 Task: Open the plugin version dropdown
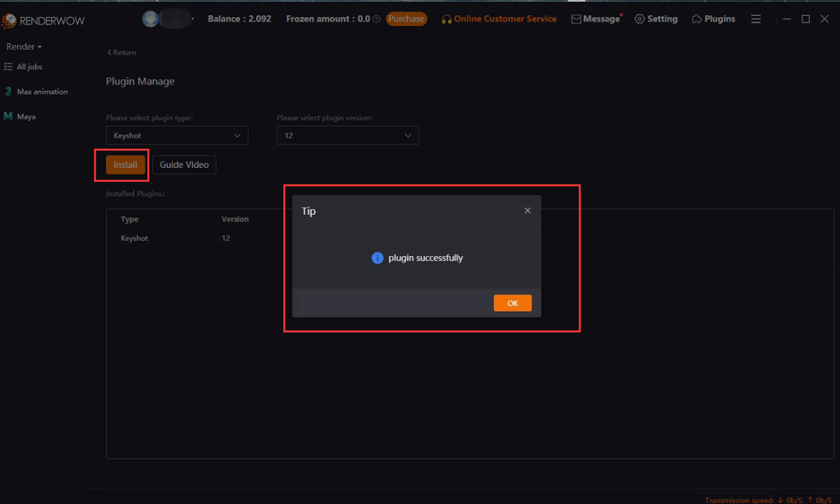tap(348, 135)
